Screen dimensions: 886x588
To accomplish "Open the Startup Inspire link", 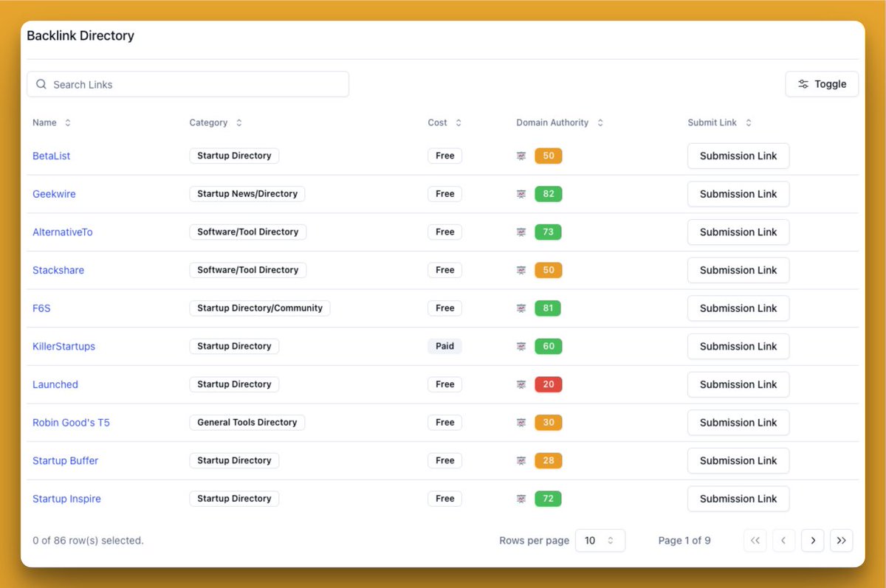I will [x=66, y=499].
